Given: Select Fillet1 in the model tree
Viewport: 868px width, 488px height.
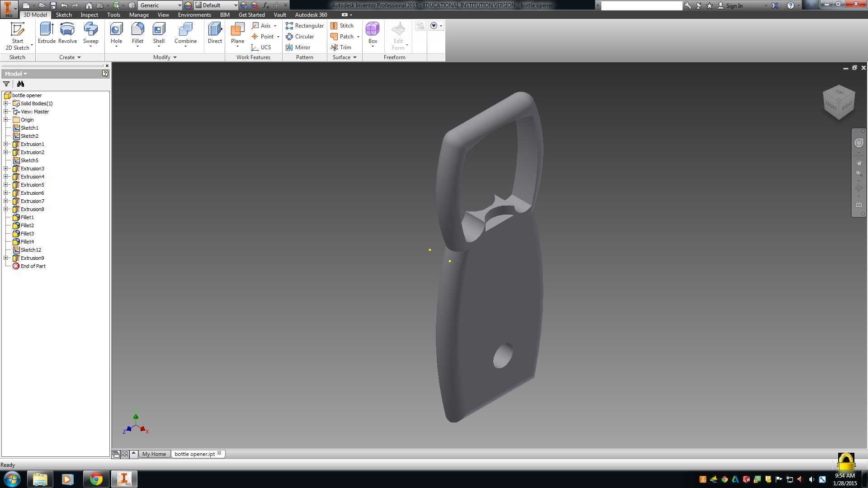Looking at the screenshot, I should 27,217.
